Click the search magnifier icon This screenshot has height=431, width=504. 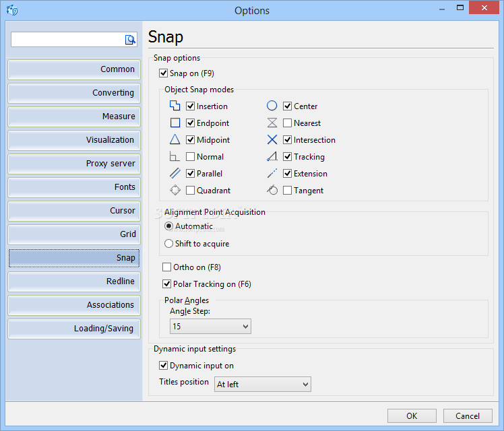(x=130, y=40)
